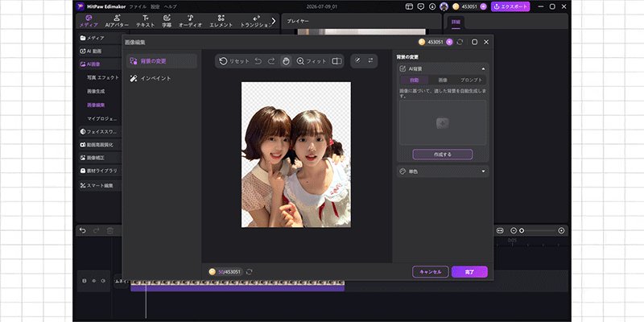
Task: Open the マイプロジェ... sidebar entry
Action: coord(102,118)
